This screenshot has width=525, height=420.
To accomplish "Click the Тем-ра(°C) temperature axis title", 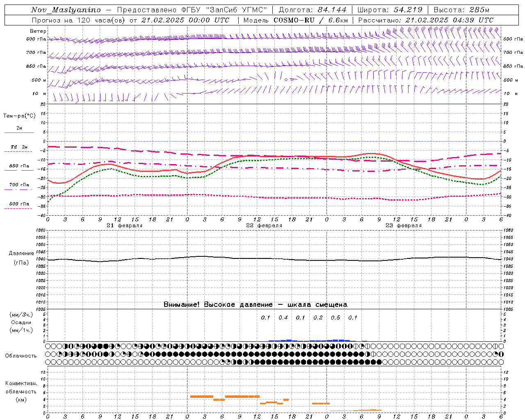I will click(x=19, y=116).
